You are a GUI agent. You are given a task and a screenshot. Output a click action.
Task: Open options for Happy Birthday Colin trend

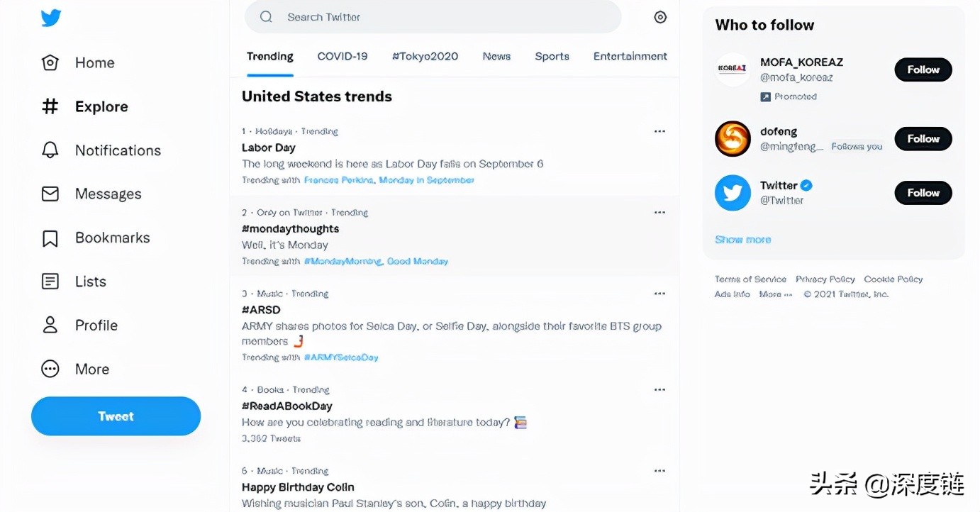[x=659, y=471]
